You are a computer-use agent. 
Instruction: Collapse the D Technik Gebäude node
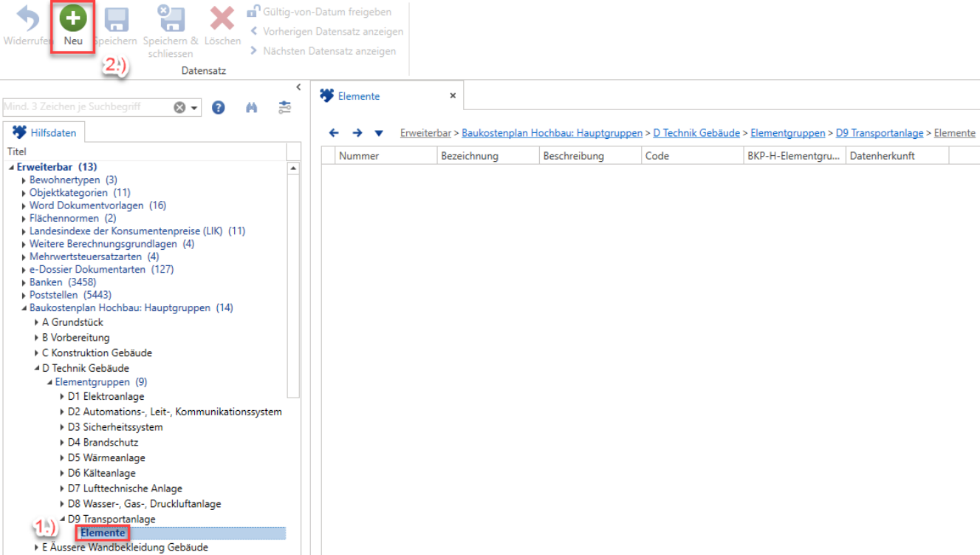point(37,368)
